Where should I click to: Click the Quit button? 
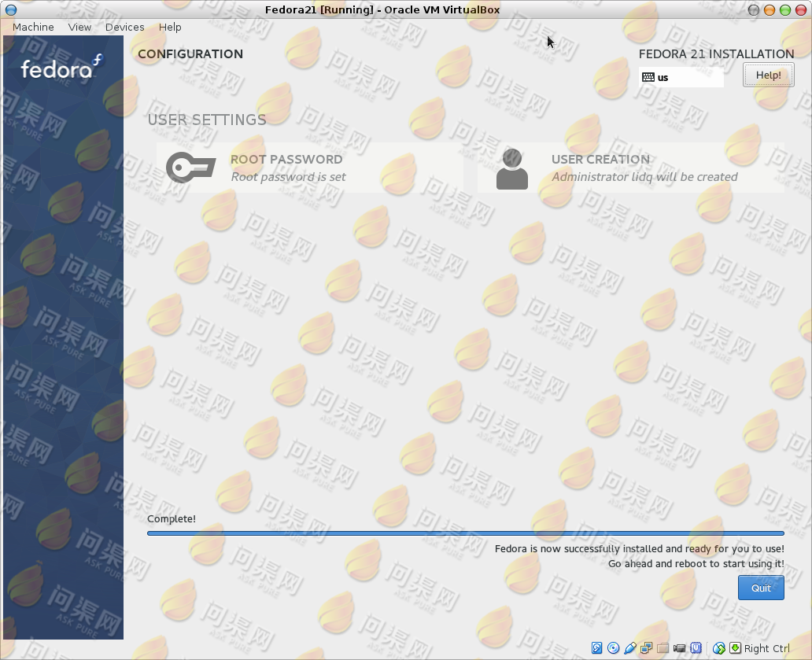(x=761, y=588)
